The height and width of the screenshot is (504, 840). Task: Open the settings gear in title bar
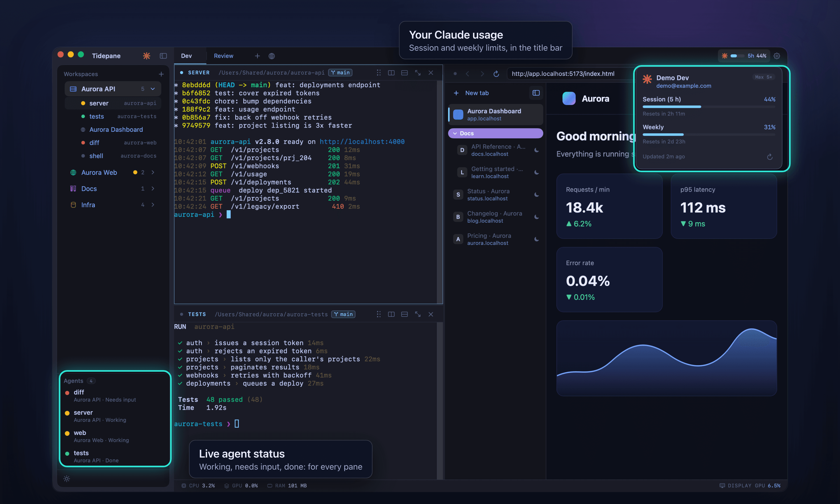(777, 56)
